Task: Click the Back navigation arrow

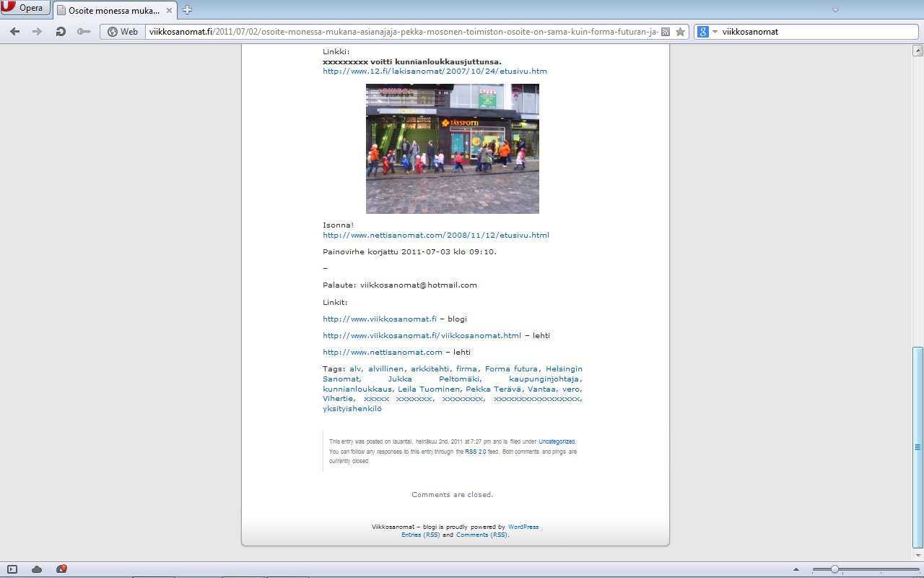Action: point(14,32)
